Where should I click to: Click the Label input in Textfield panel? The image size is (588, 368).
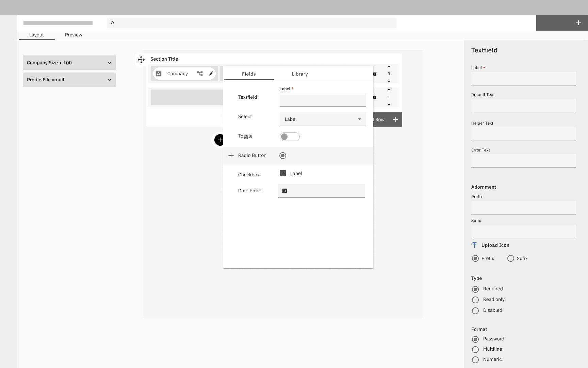coord(523,79)
